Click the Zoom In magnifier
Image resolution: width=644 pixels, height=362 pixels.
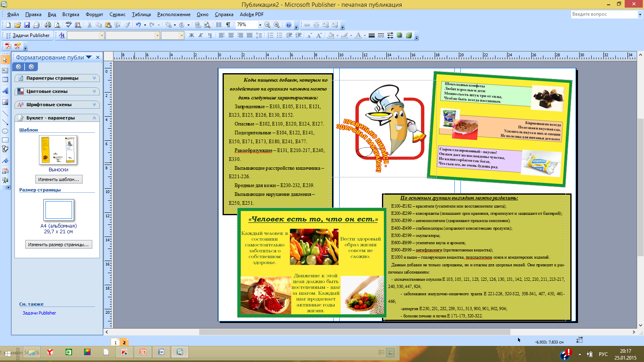tap(277, 25)
